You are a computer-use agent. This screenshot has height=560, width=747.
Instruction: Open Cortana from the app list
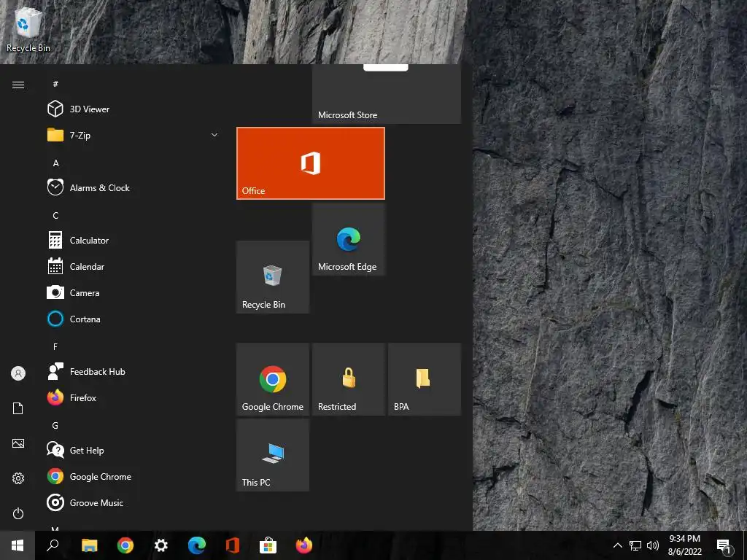tap(134, 319)
